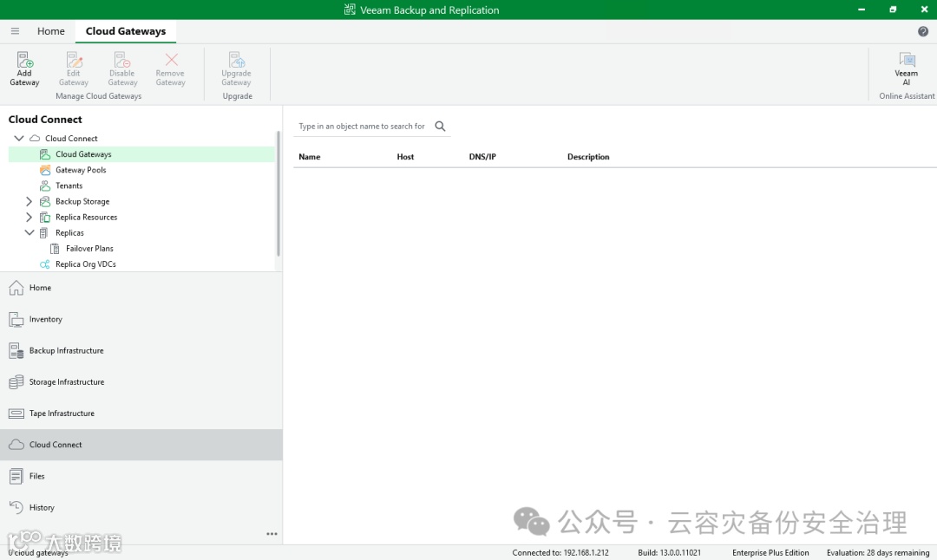Screen dimensions: 937x560
Task: Collapse the Cloud Connect root tree node
Action: point(18,138)
